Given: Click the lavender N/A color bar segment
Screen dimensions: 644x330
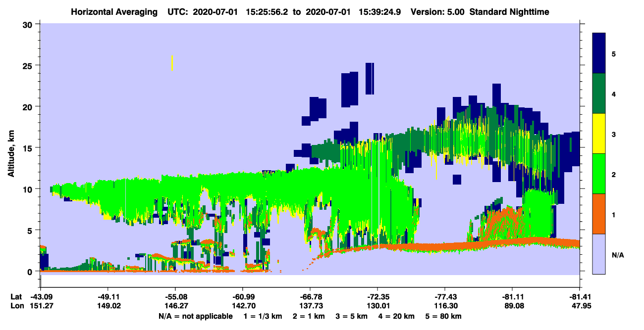Looking at the screenshot, I should point(599,254).
